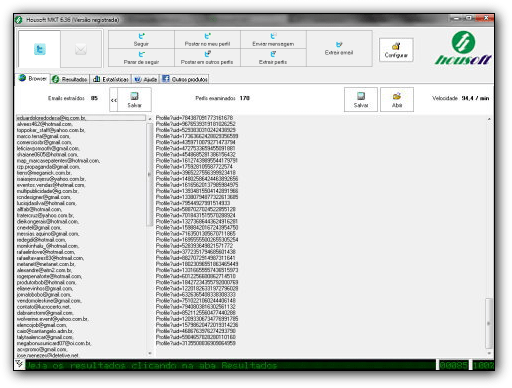The image size is (512, 388).
Task: Click the email list scrollbar thumb
Action: click(150, 174)
